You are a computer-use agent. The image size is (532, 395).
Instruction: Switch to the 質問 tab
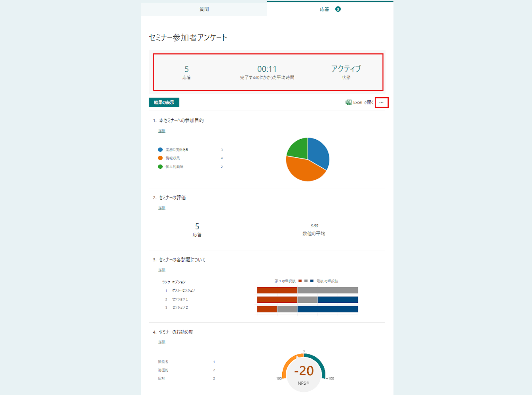204,9
